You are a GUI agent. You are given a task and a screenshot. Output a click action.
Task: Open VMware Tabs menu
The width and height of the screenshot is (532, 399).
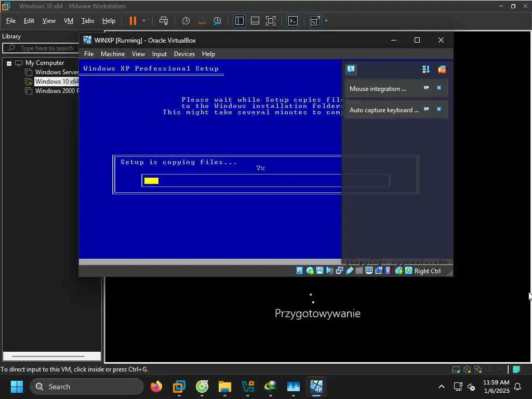pyautogui.click(x=87, y=21)
